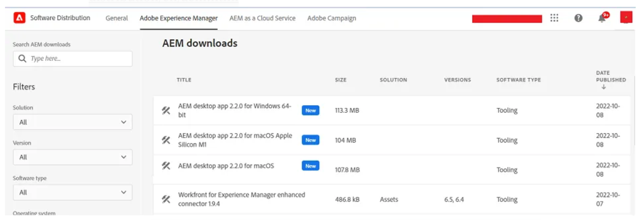Open the AEM as a Cloud Service tab

pyautogui.click(x=262, y=18)
